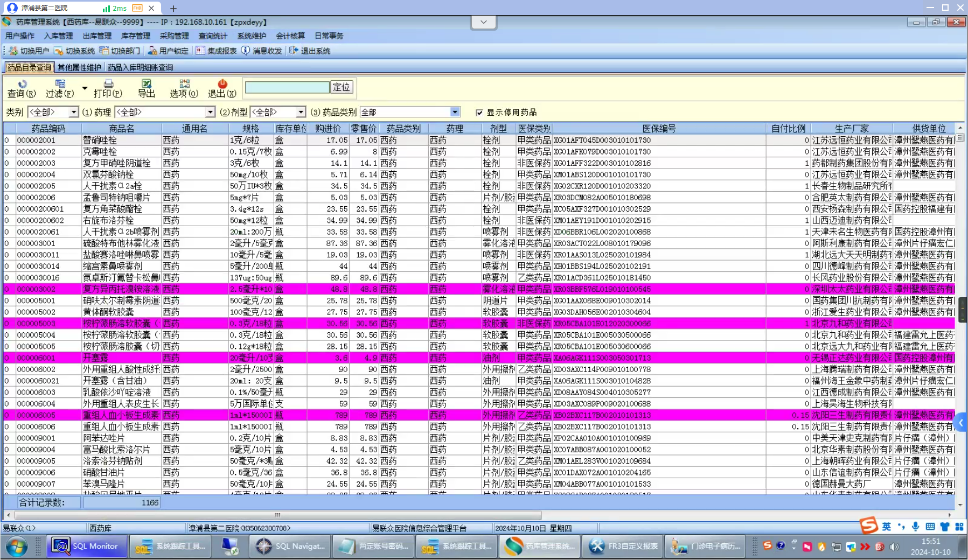The image size is (968, 560).
Task: Open the 类别 category dropdown
Action: [x=73, y=112]
